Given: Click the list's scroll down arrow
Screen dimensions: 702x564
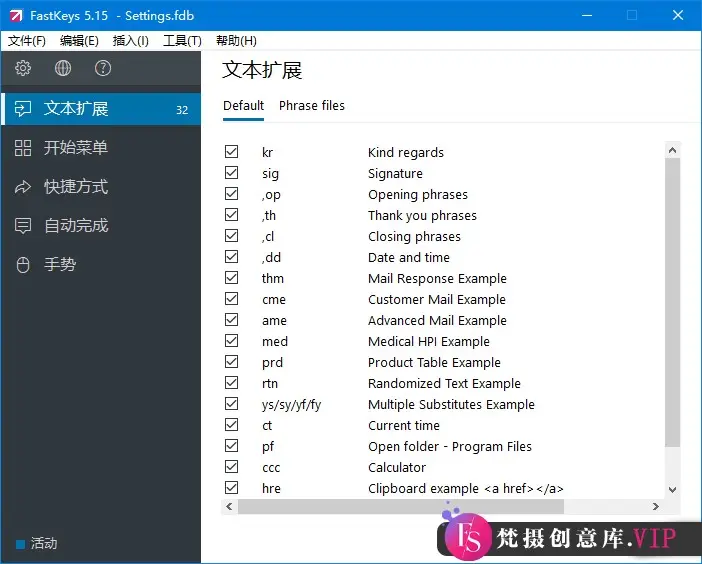Looking at the screenshot, I should click(x=672, y=490).
